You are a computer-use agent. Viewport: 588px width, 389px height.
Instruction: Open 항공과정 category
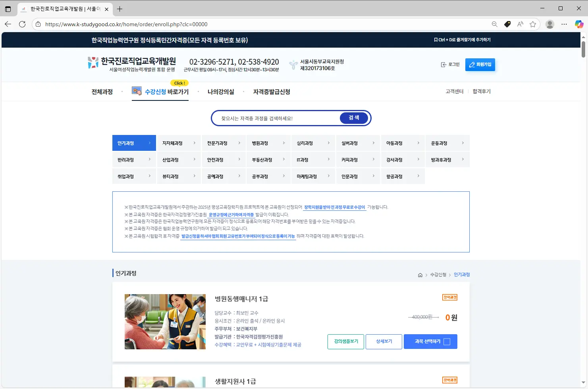click(403, 176)
